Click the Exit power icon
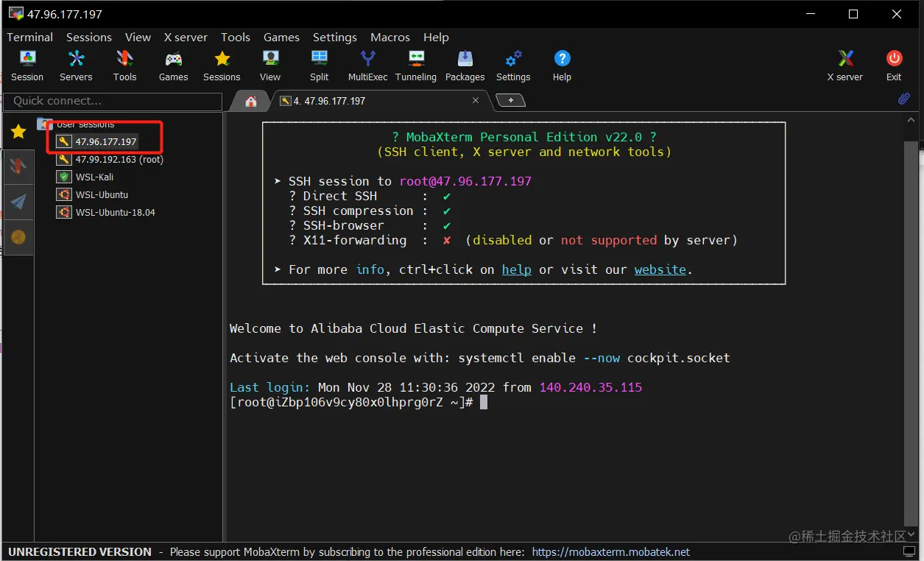 [894, 66]
